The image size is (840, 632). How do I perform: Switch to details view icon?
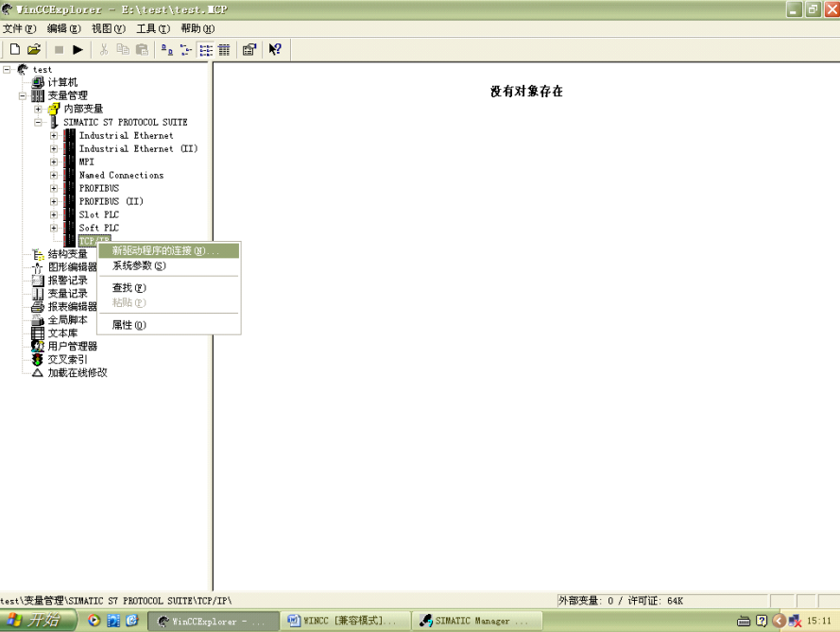pos(224,50)
